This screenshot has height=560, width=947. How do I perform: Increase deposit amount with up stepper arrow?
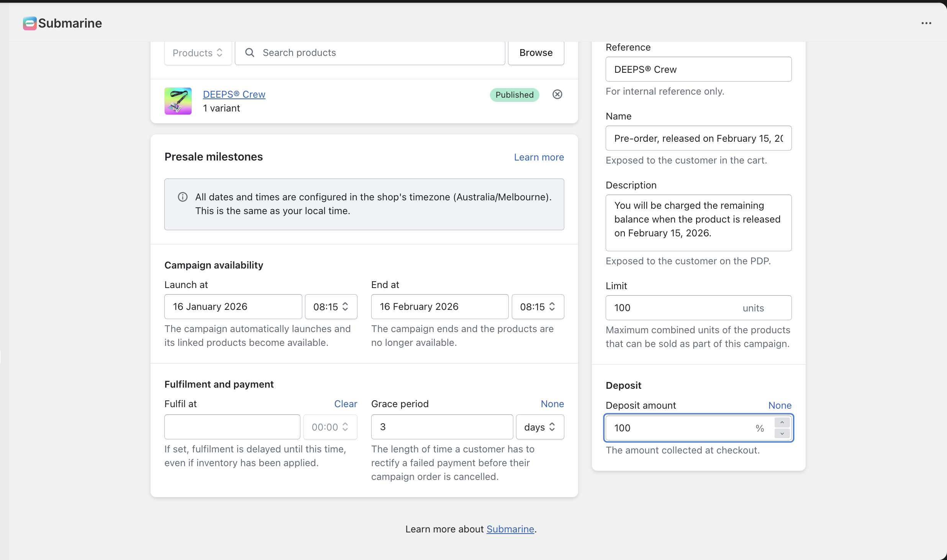(782, 422)
